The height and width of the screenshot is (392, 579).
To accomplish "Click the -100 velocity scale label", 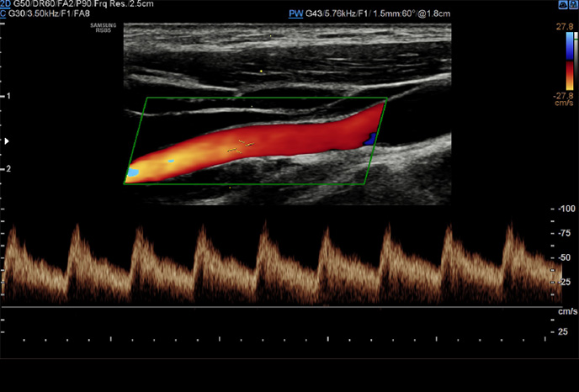I will click(x=565, y=208).
